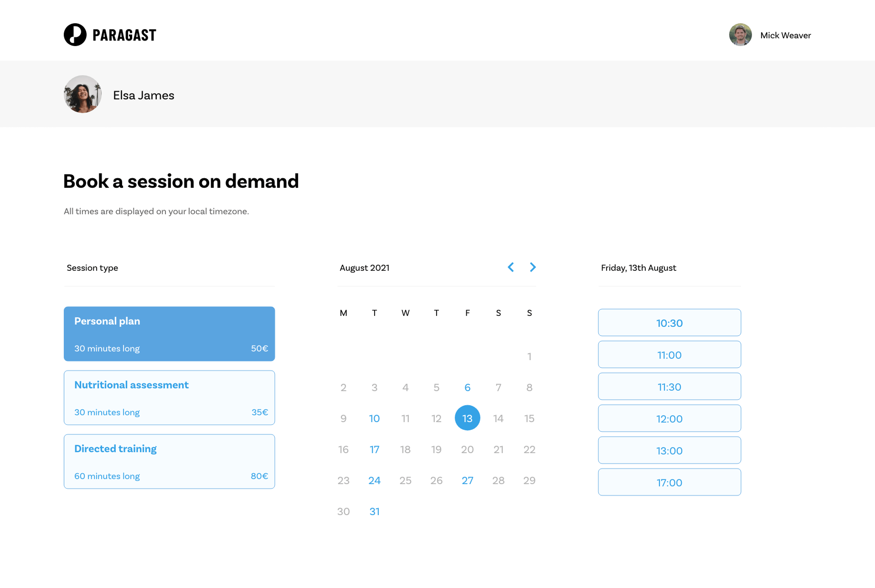Screen dimensions: 875x588
Task: Click the Mick Weaver account name
Action: (x=786, y=35)
